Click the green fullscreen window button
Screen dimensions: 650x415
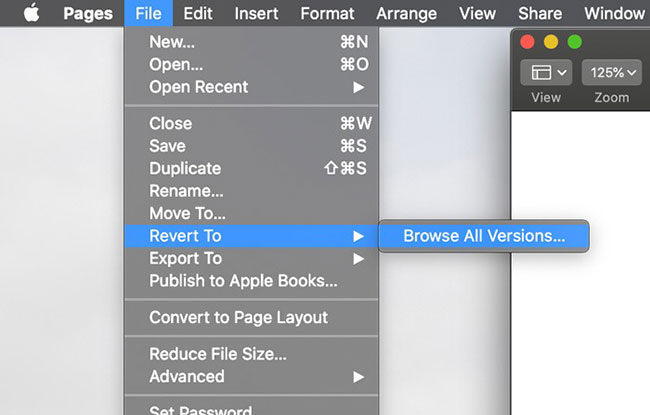coord(574,41)
